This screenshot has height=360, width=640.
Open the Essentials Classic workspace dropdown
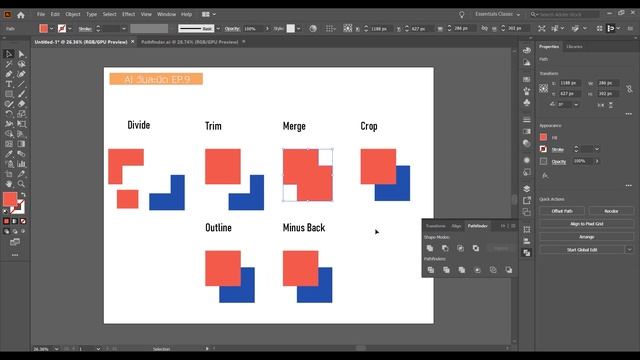pos(498,14)
